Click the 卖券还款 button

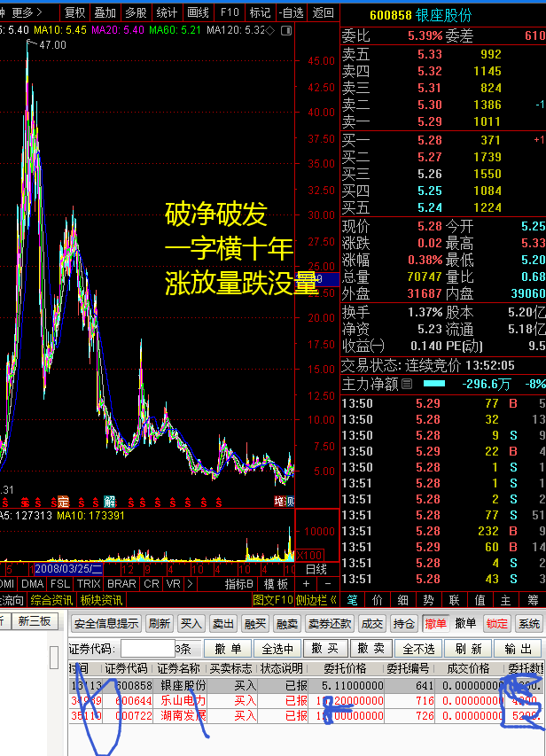click(330, 624)
